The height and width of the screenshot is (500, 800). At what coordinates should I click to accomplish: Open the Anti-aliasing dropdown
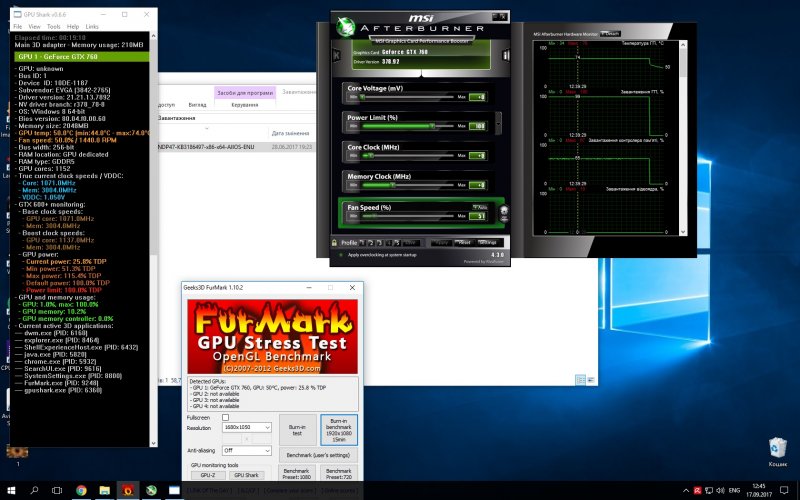click(245, 450)
